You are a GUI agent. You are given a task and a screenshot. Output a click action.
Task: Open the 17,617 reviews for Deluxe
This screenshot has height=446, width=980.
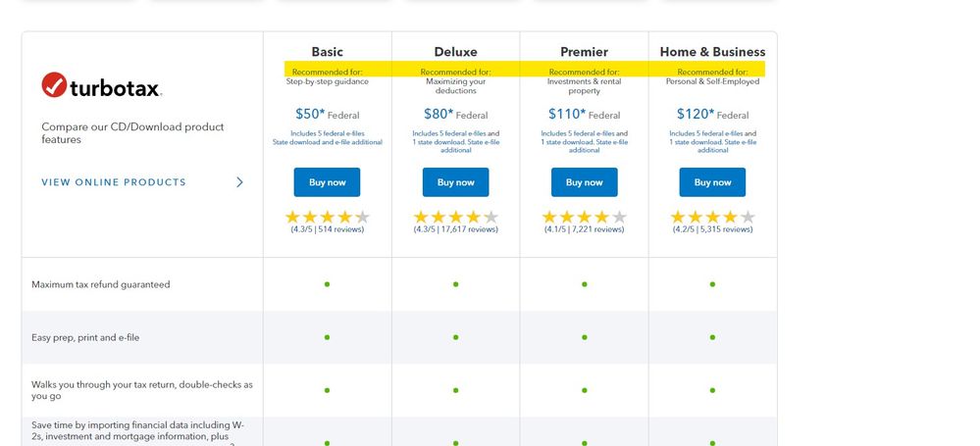point(455,230)
